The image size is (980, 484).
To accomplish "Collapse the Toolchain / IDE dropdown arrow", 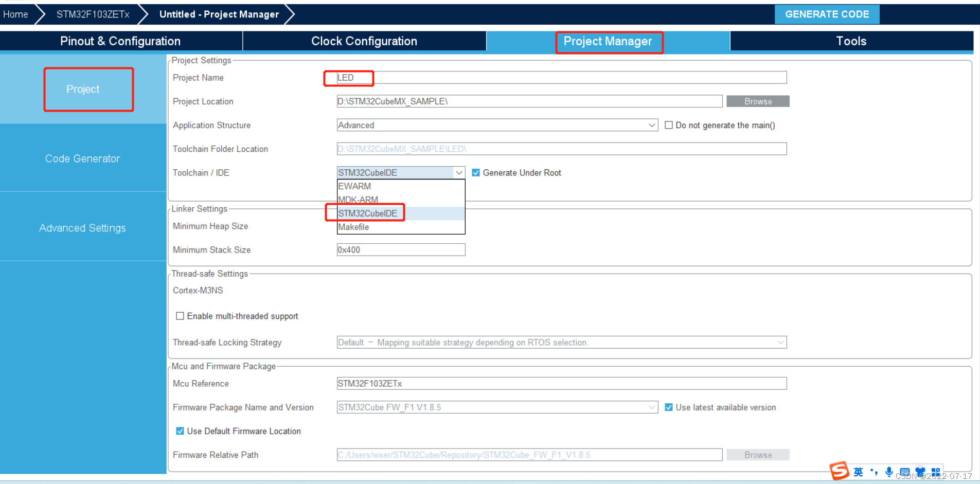I will (x=459, y=173).
